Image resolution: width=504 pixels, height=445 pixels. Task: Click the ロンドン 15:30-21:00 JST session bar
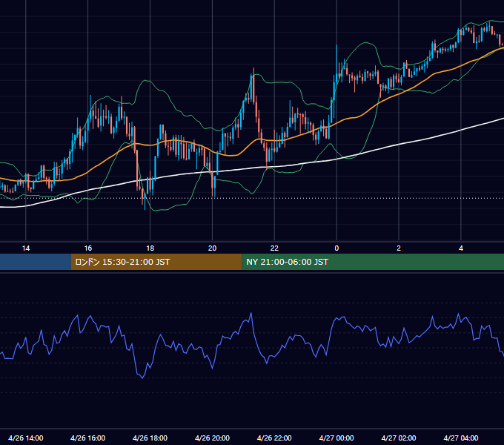[156, 262]
